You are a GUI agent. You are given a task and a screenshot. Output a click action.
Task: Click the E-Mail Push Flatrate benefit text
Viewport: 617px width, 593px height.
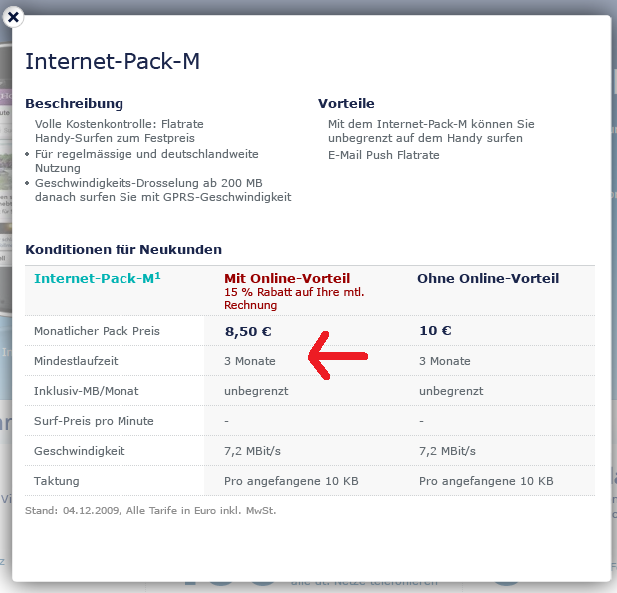383,155
